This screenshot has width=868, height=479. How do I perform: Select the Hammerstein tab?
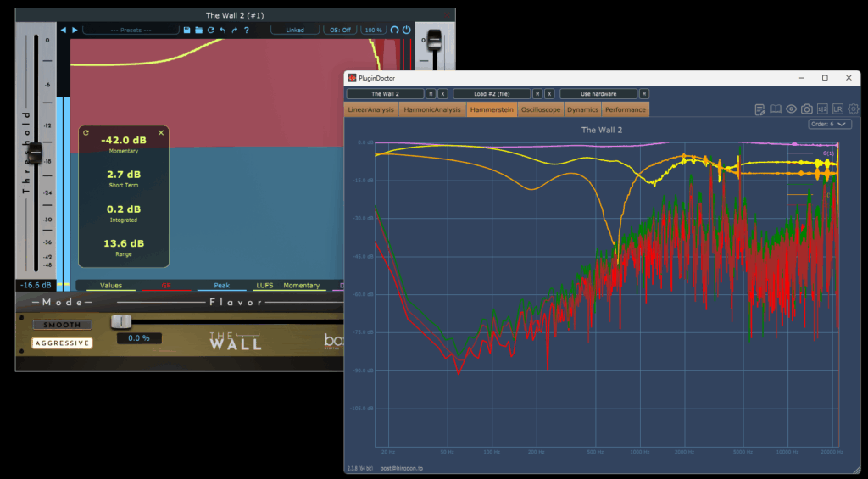point(492,109)
